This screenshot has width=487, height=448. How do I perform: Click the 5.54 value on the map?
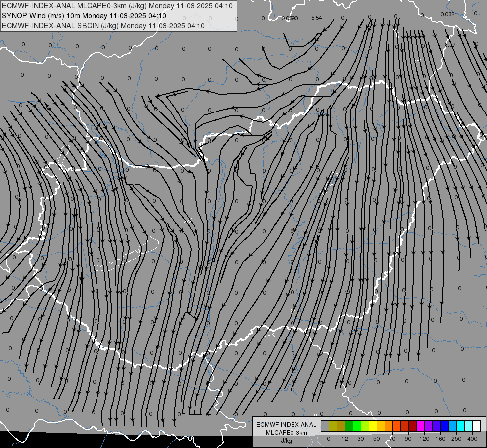(317, 18)
